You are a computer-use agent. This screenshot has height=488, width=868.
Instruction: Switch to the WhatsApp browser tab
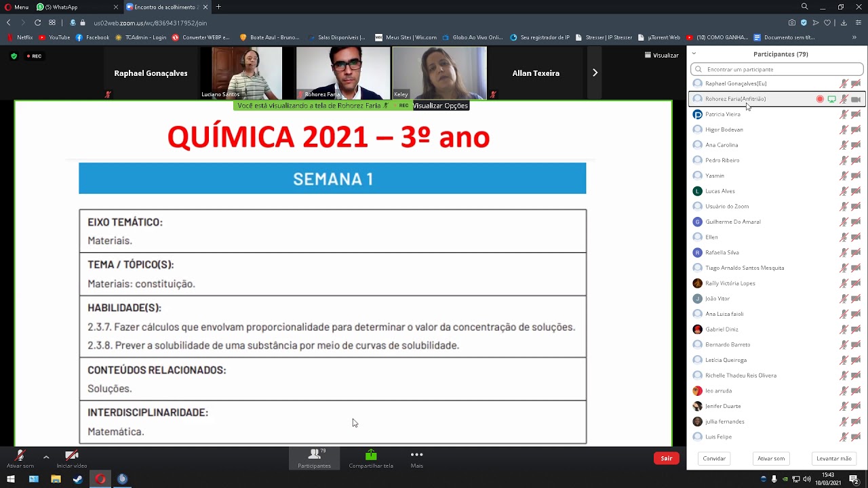76,7
